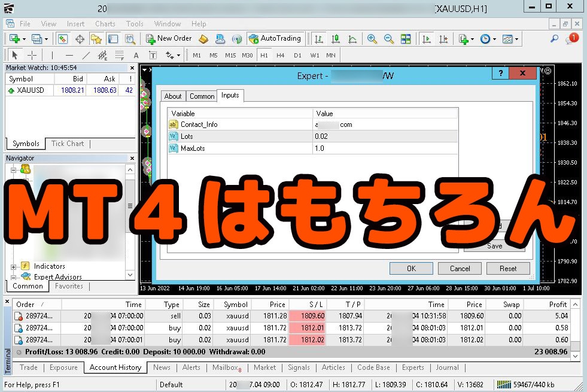Open the Journal tab in Terminal
This screenshot has height=392, width=587.
(447, 367)
